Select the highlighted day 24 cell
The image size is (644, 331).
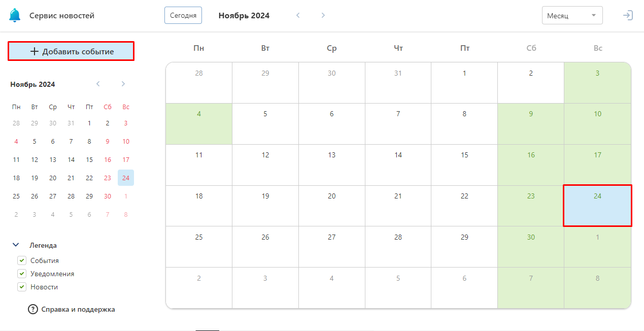[597, 206]
